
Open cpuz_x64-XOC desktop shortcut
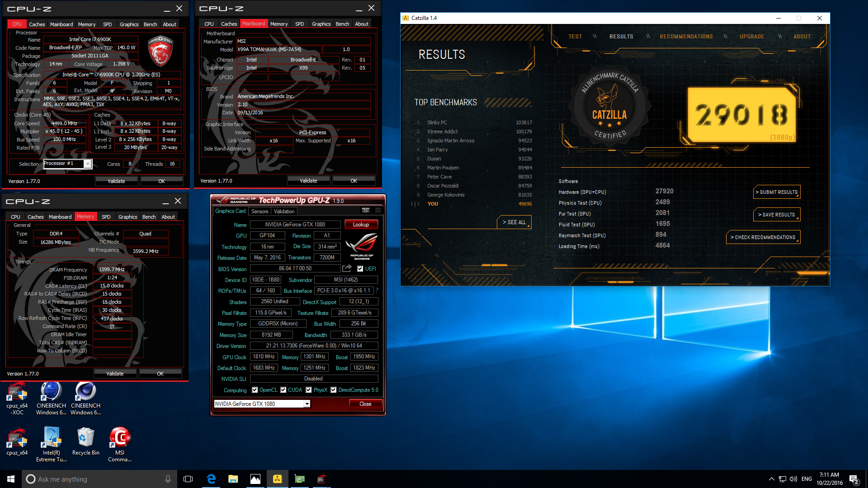[x=17, y=399]
